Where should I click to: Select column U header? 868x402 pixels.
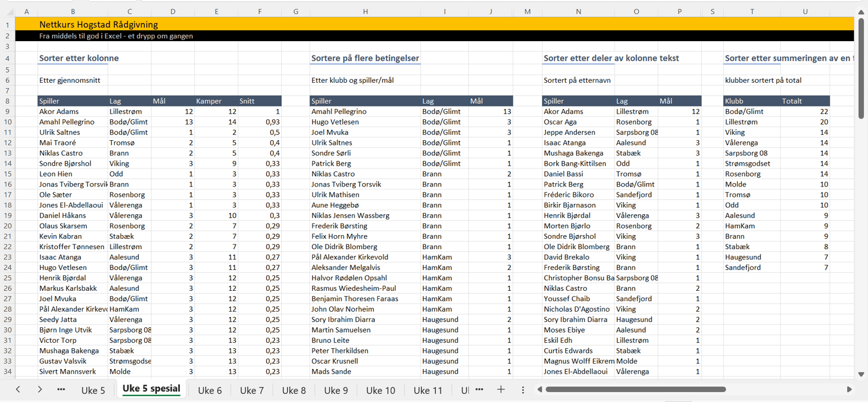(x=805, y=12)
